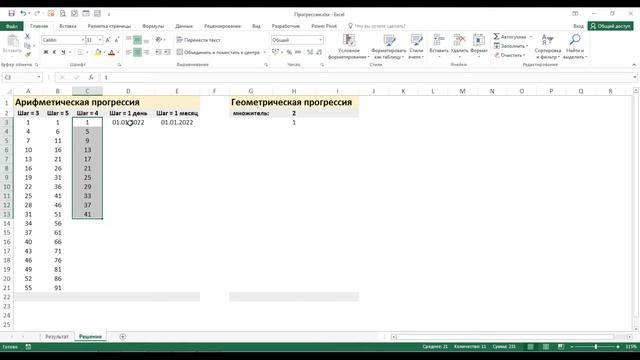Click the decrease indent icon
This screenshot has height=360, width=640.
[x=158, y=52]
